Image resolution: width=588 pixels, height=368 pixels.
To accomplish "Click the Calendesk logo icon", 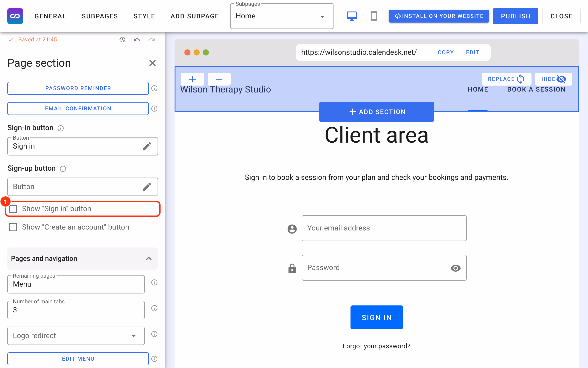I will (15, 16).
